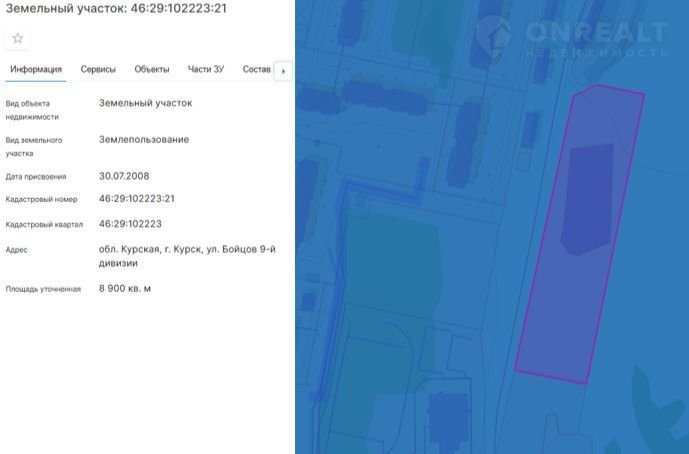The width and height of the screenshot is (689, 454).
Task: Go to the Части ЗУ tab
Action: pyautogui.click(x=206, y=69)
